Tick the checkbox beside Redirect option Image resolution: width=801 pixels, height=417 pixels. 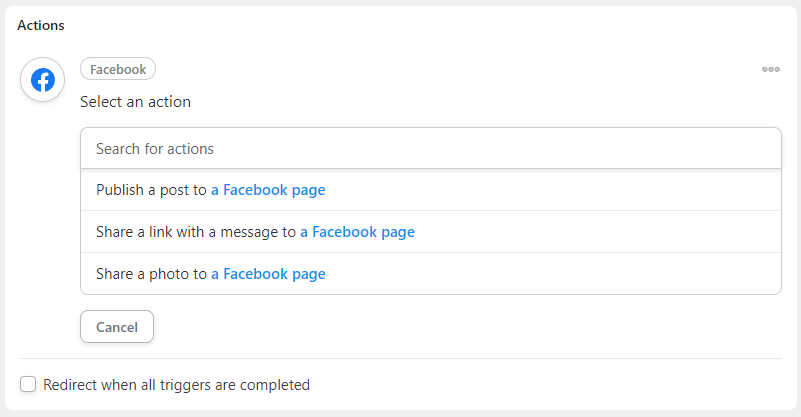point(28,384)
